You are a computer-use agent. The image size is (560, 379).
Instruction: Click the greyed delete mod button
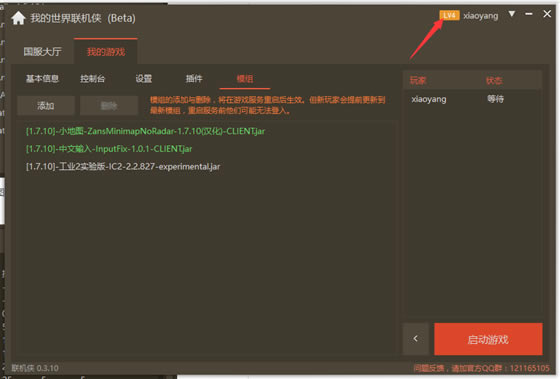click(x=109, y=106)
